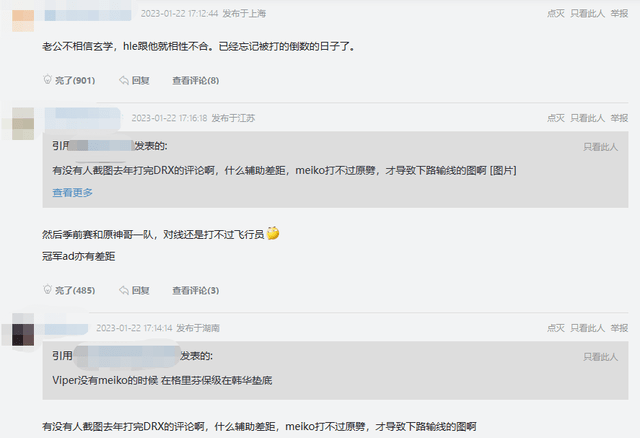This screenshot has height=438, width=640.
Task: Open the orange avatar of the first commenter
Action: tap(23, 20)
